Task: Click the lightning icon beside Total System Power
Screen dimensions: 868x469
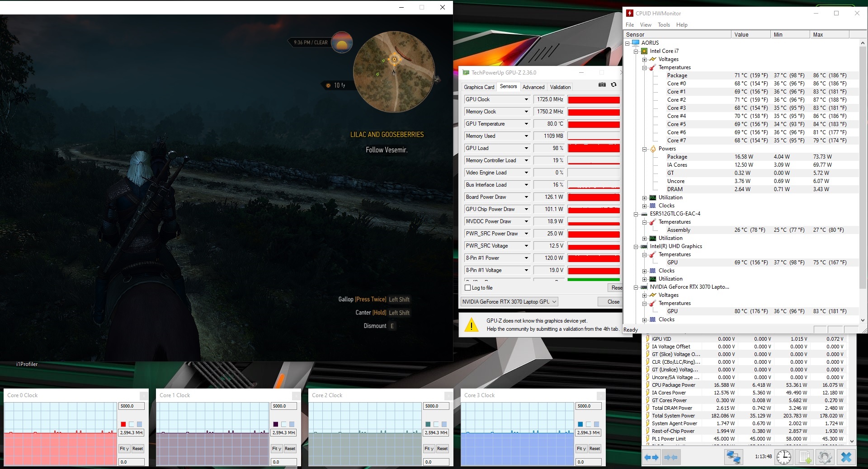Action: click(647, 416)
